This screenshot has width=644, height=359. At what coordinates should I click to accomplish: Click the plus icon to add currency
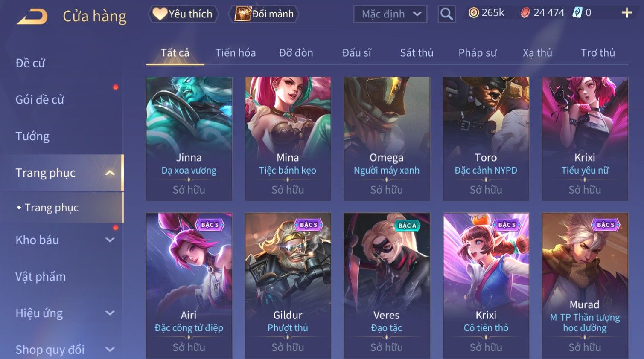[627, 13]
